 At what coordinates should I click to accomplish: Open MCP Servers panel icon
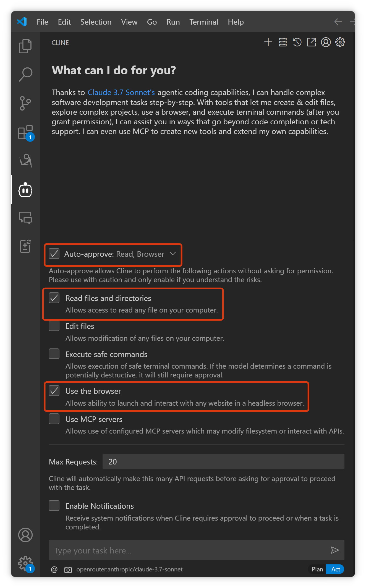point(283,42)
